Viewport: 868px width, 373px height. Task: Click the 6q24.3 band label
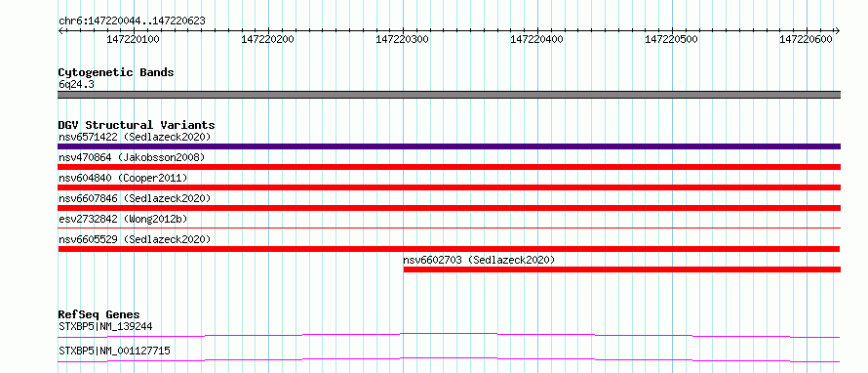75,85
